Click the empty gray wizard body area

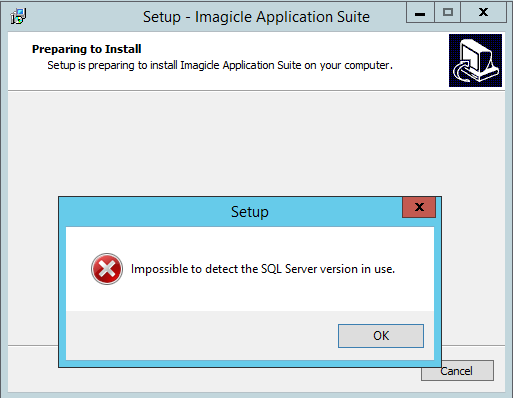[x=256, y=143]
